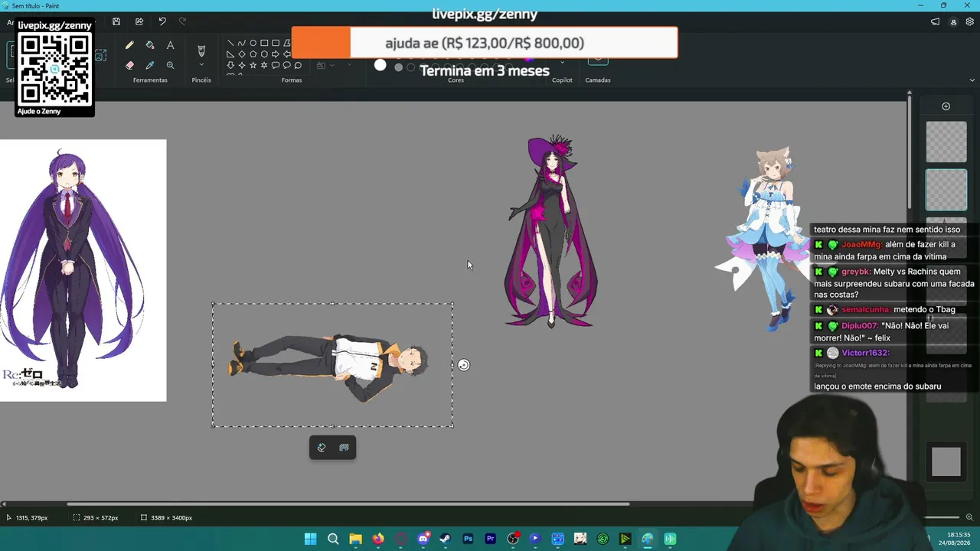980x551 pixels.
Task: Open the feedback megaphone icon in Paint
Action: [x=935, y=22]
